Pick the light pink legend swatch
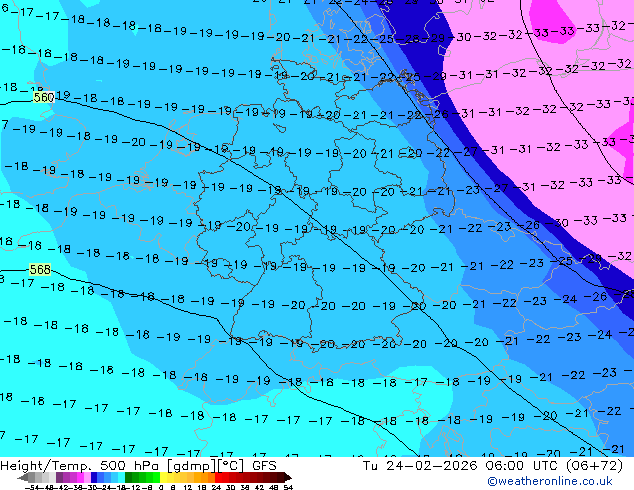The width and height of the screenshot is (634, 490). (x=87, y=477)
